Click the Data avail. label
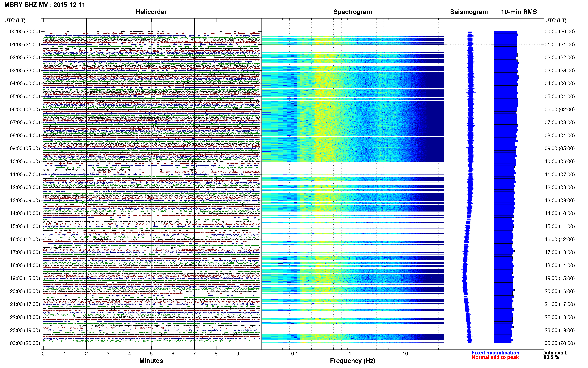 [555, 353]
